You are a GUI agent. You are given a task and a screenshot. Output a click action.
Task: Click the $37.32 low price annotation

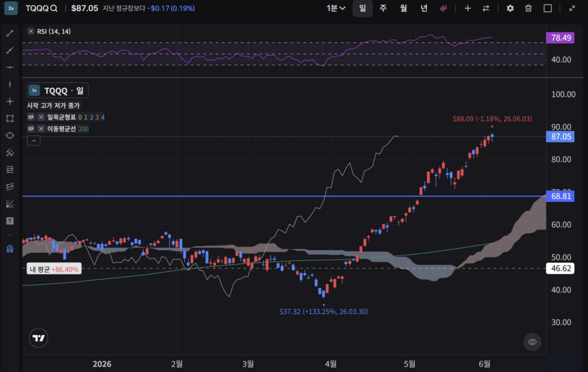click(324, 312)
